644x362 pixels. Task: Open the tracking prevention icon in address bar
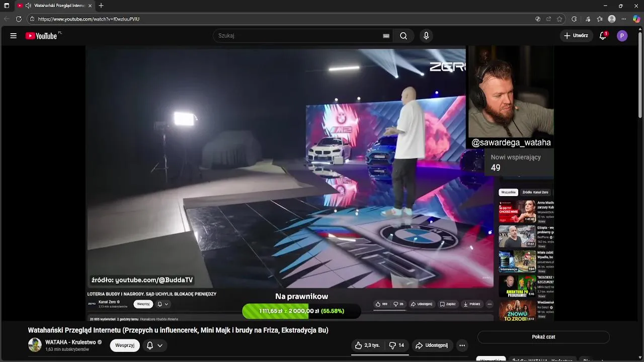tap(538, 19)
